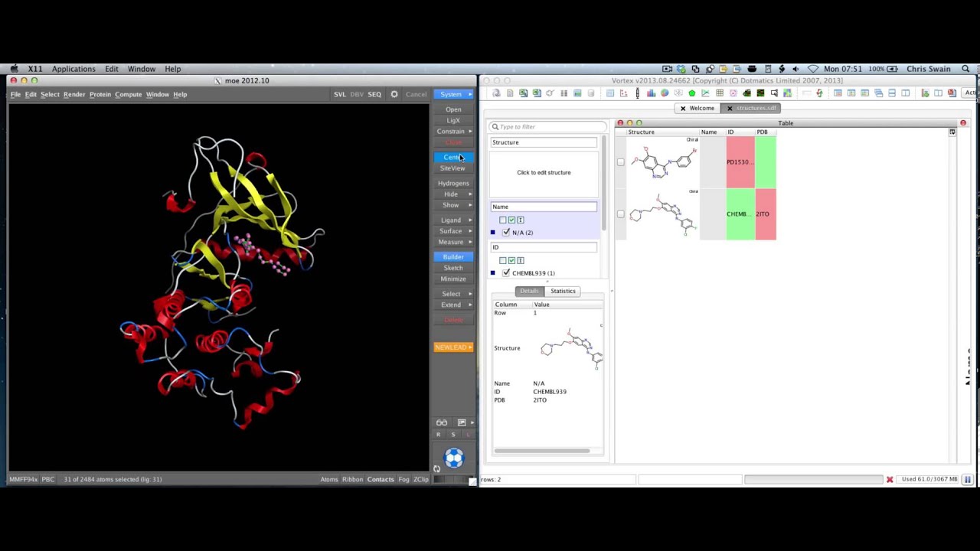Check the PD1530 table row checkbox

tap(621, 162)
